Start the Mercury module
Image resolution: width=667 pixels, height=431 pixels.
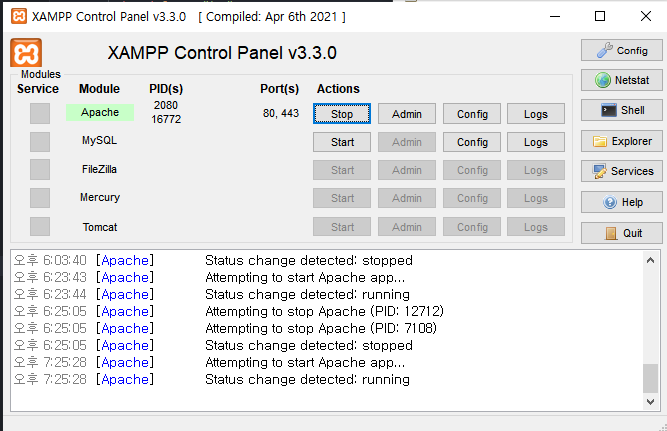pos(342,198)
